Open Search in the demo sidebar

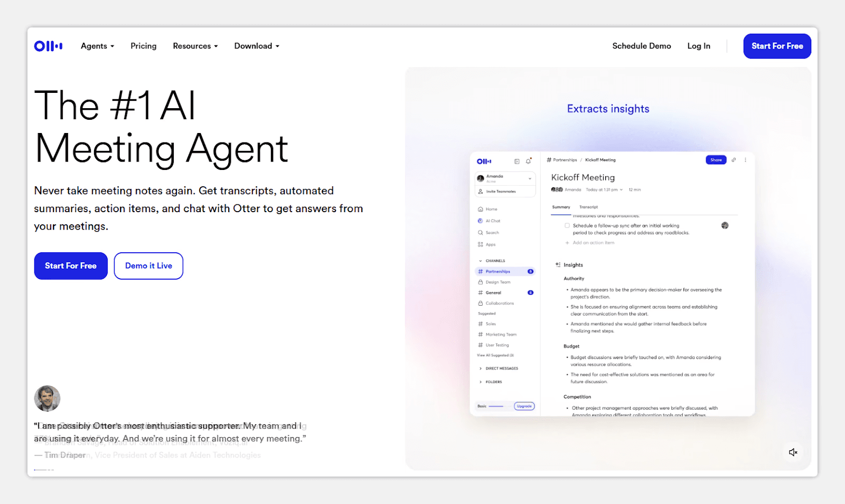point(489,232)
